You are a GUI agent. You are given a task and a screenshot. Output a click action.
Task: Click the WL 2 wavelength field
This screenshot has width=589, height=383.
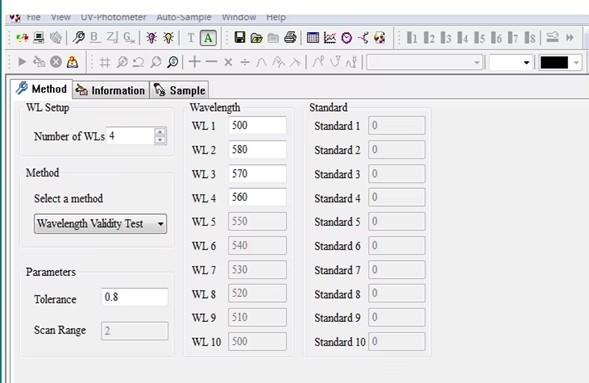pyautogui.click(x=257, y=150)
